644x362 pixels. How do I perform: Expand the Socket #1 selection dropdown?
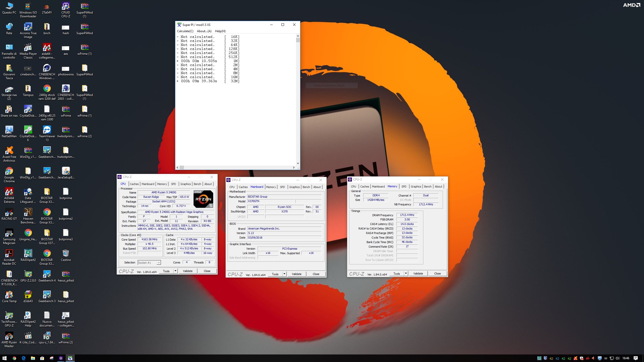point(159,263)
